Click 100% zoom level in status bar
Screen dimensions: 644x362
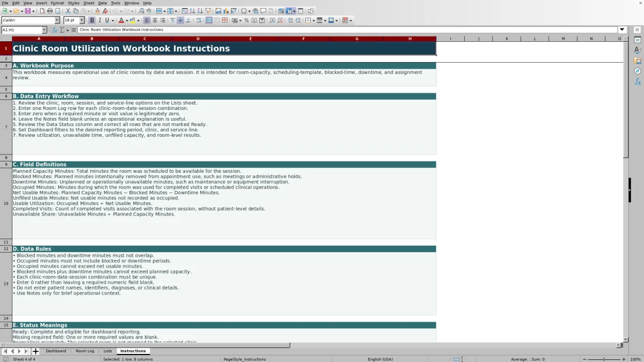[x=635, y=359]
